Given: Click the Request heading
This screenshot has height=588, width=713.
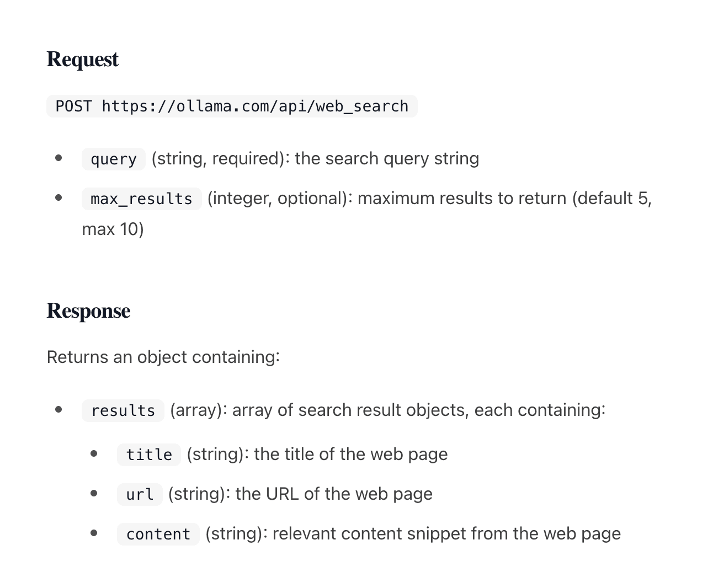Looking at the screenshot, I should pyautogui.click(x=82, y=60).
